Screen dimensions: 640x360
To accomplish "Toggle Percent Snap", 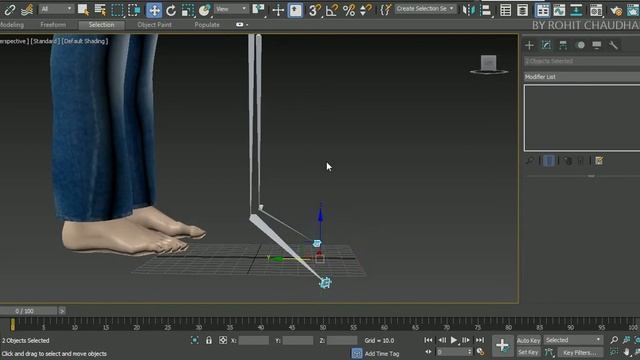I will click(349, 10).
